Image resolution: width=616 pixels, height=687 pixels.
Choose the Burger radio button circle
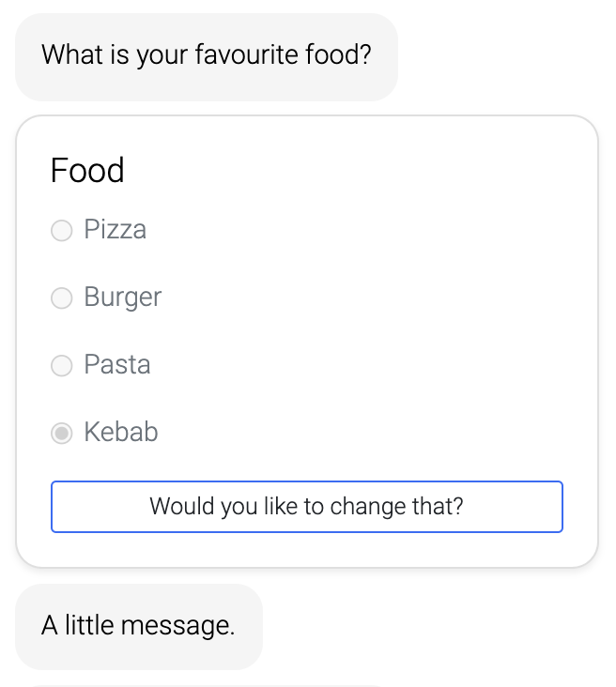(x=61, y=298)
